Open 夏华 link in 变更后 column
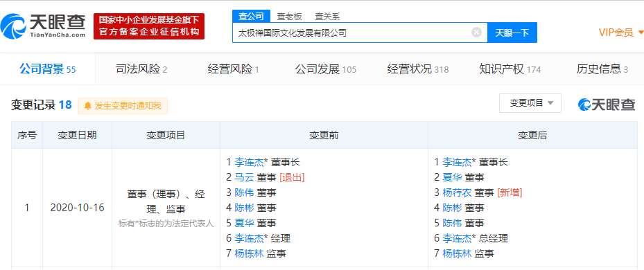Image resolution: width=644 pixels, height=270 pixels. click(452, 177)
